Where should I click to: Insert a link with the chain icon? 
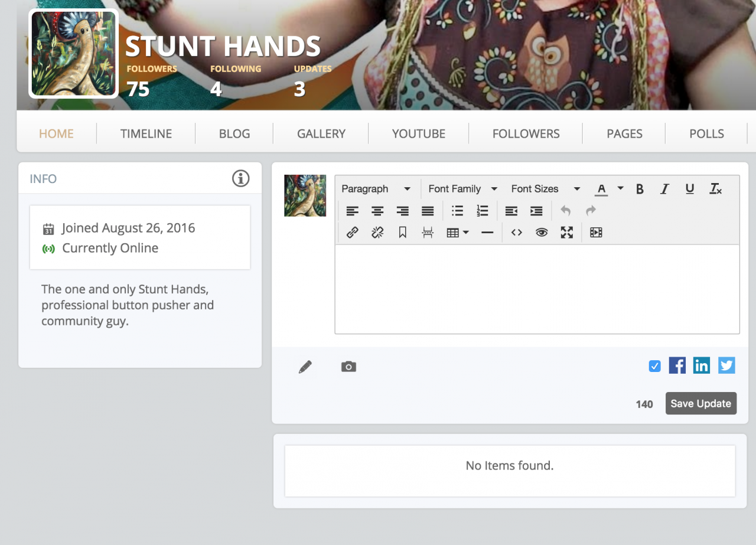click(353, 233)
